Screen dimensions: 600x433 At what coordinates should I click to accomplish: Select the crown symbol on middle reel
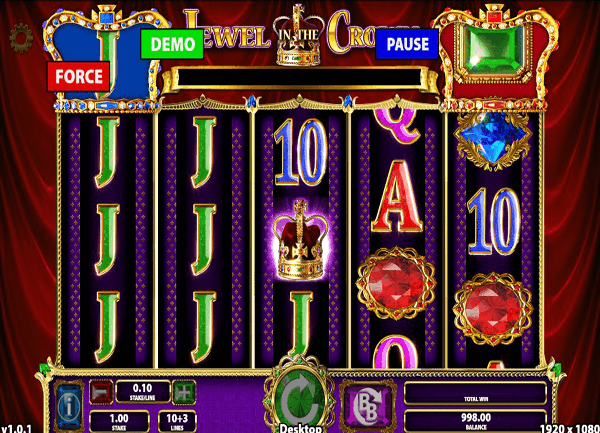tap(300, 240)
